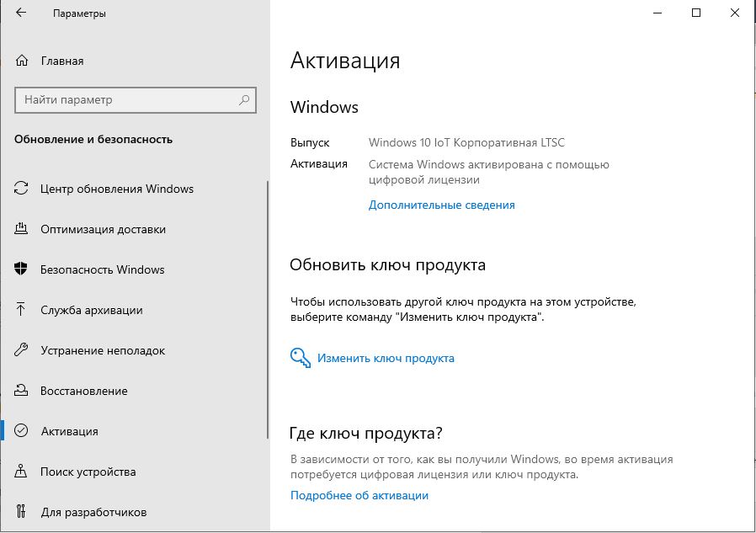Click the backup upload arrow icon
The image size is (756, 533).
point(21,309)
